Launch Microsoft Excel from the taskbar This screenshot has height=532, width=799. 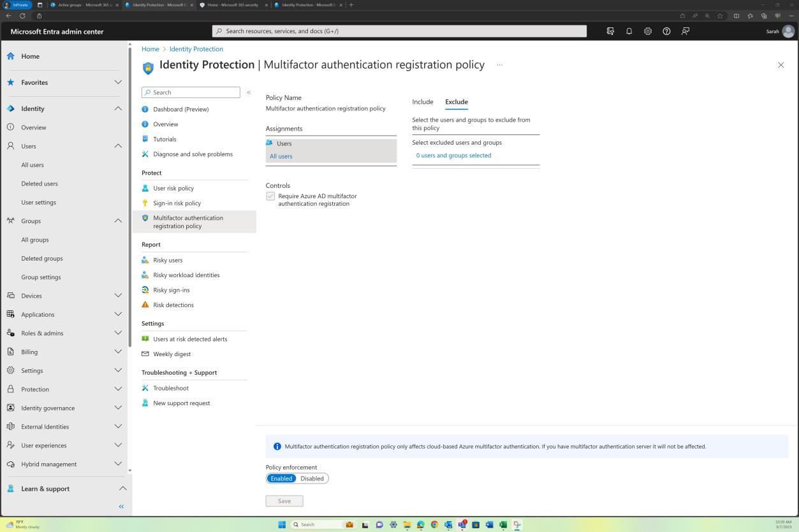pyautogui.click(x=503, y=524)
